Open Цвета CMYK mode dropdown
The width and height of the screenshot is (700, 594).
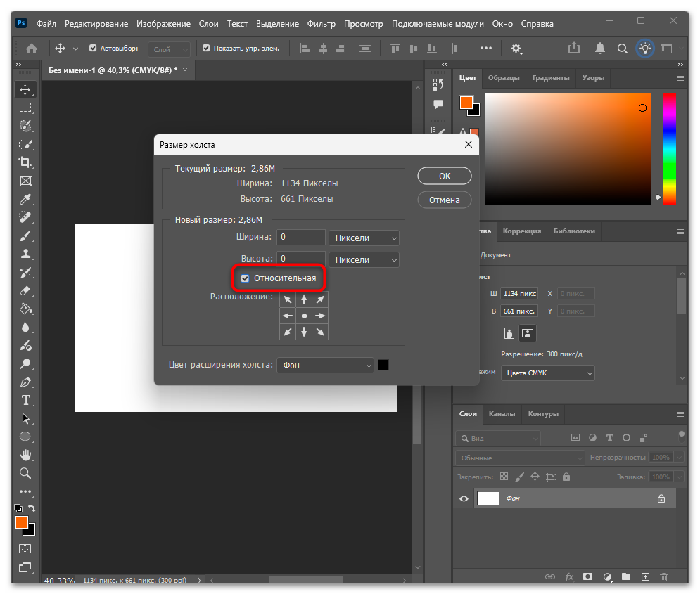point(548,373)
